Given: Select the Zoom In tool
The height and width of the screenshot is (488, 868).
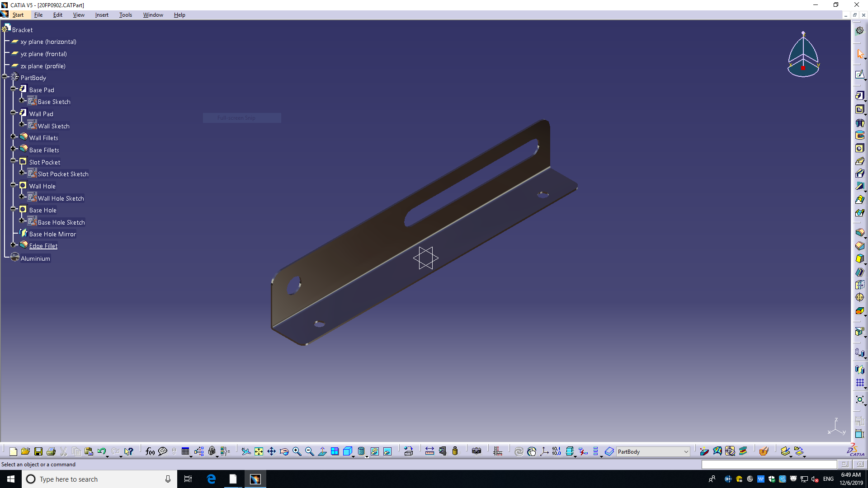Looking at the screenshot, I should (x=297, y=451).
